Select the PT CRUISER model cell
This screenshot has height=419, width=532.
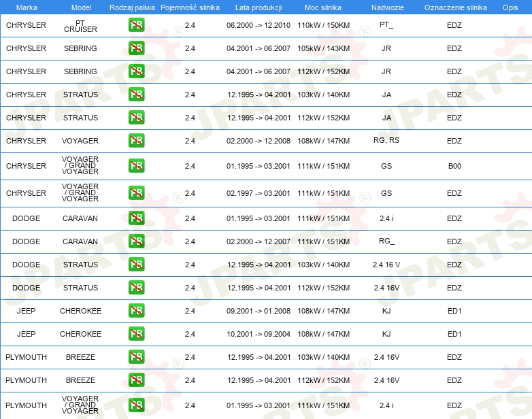[80, 26]
